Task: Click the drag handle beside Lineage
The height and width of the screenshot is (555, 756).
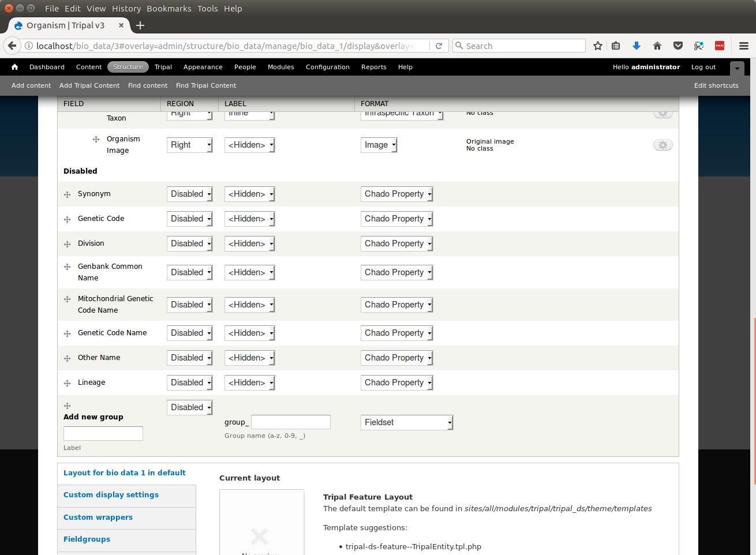Action: tap(67, 383)
